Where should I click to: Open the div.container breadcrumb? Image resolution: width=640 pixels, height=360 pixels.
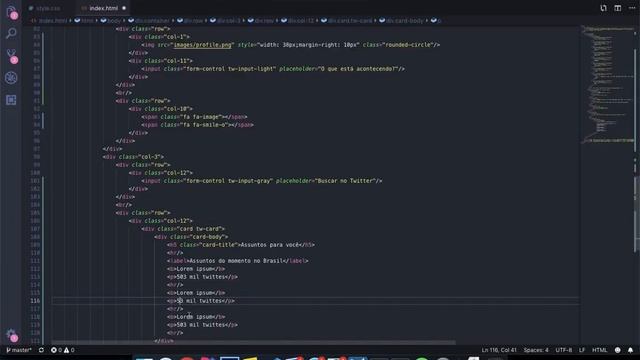click(149, 20)
